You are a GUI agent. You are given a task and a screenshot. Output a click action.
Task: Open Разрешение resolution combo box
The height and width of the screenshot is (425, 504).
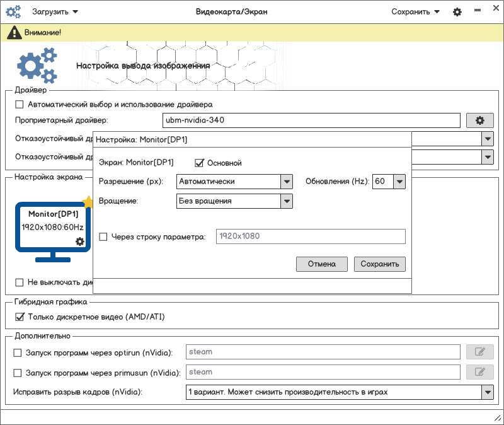(234, 182)
